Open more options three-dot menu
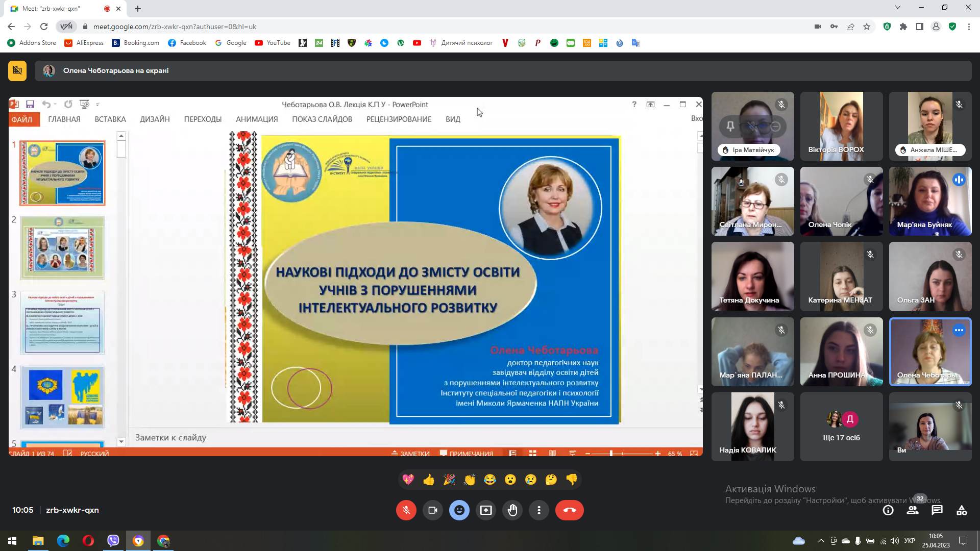980x551 pixels. (x=539, y=510)
